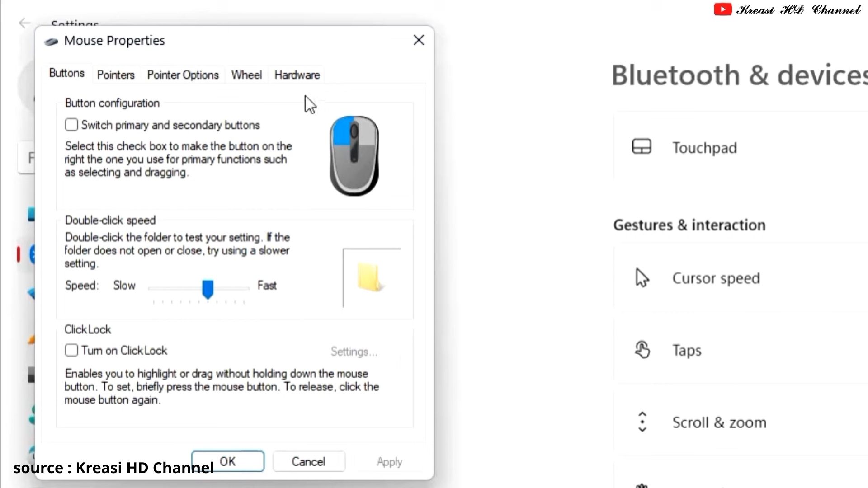The image size is (868, 488).
Task: Click the mouse illustration image
Action: [354, 156]
